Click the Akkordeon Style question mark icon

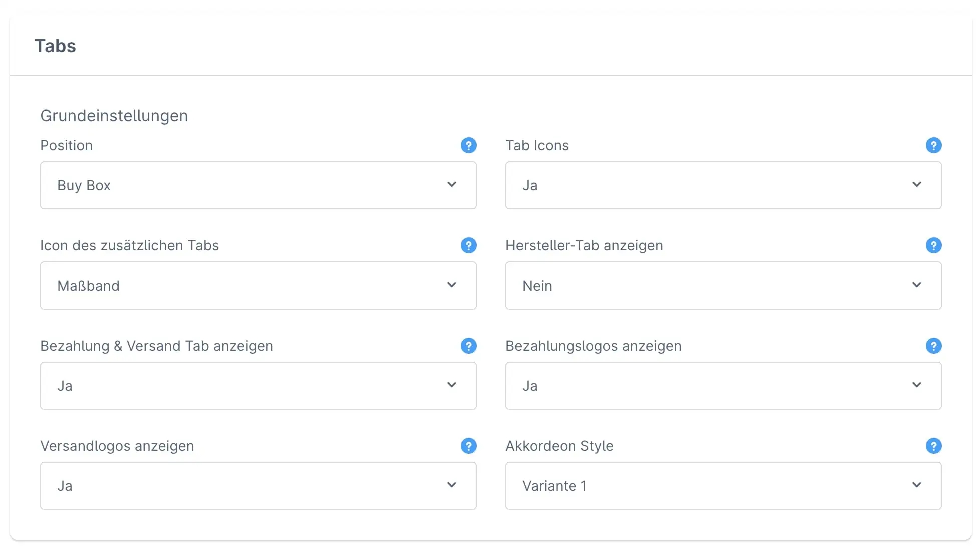(933, 446)
